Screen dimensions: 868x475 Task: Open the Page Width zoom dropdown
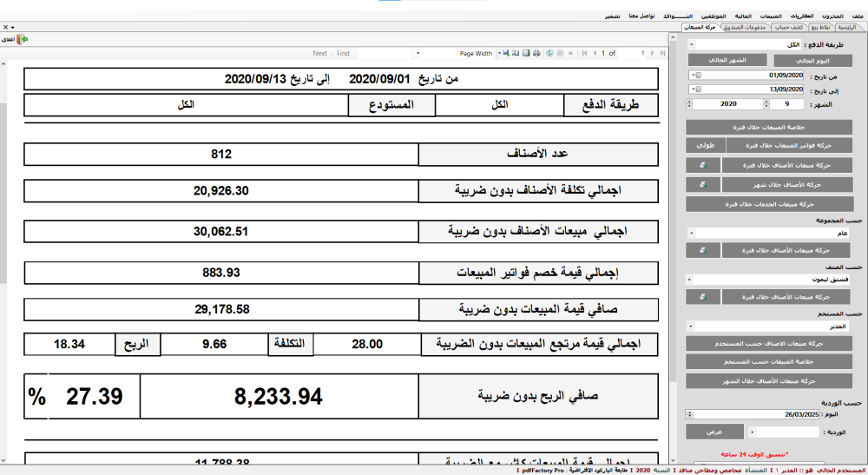pyautogui.click(x=496, y=53)
